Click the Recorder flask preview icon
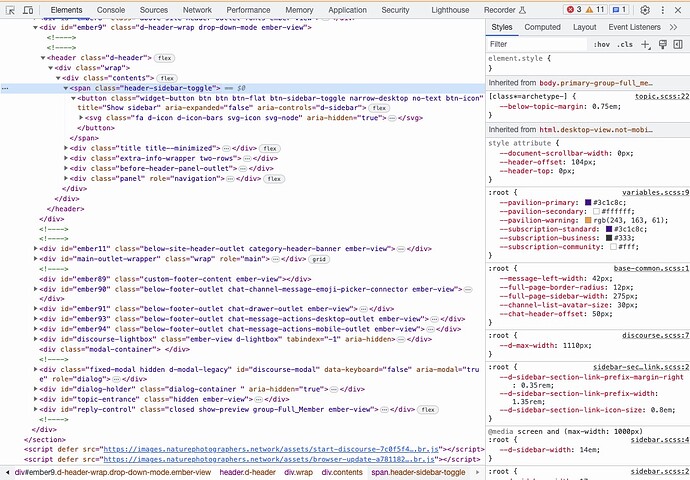This screenshot has height=480, width=690. (x=522, y=10)
